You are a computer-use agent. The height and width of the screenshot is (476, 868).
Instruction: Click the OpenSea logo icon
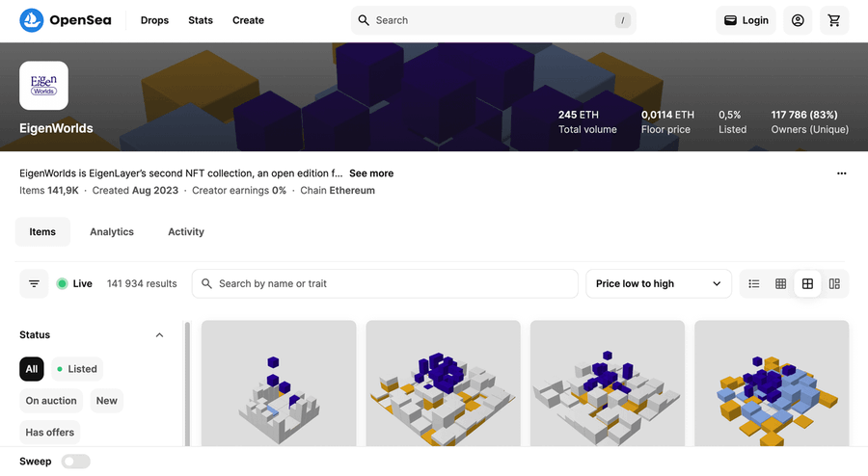click(x=32, y=20)
